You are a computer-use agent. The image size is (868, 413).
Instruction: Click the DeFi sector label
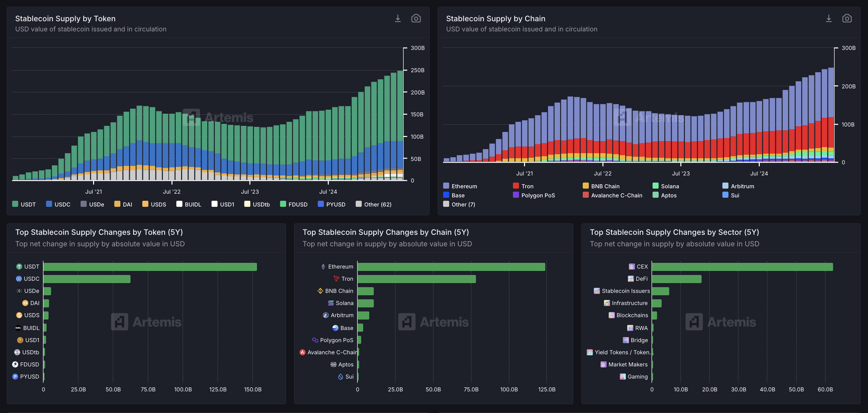(x=641, y=279)
